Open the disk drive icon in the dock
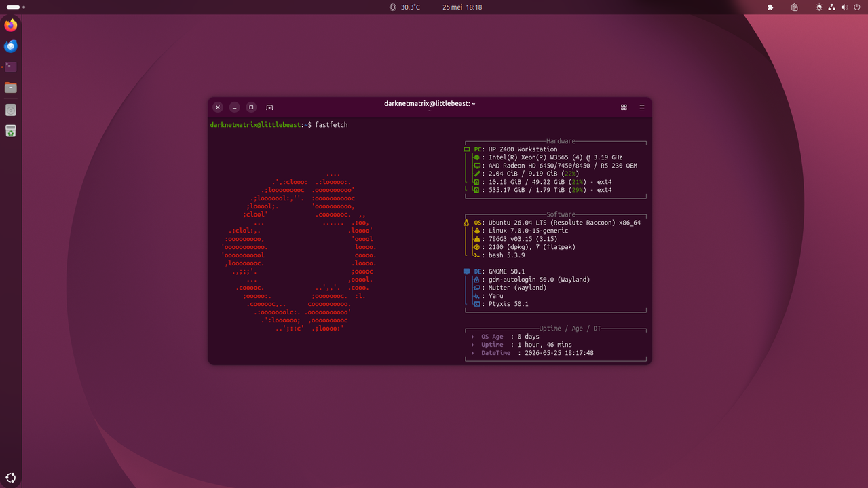 [11, 109]
